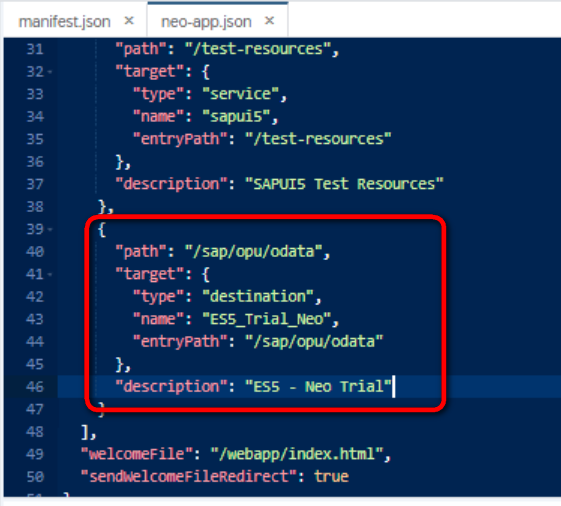Click the "/test-resources" path value on line 31
Screen dimensions: 561x506
pyautogui.click(x=258, y=49)
